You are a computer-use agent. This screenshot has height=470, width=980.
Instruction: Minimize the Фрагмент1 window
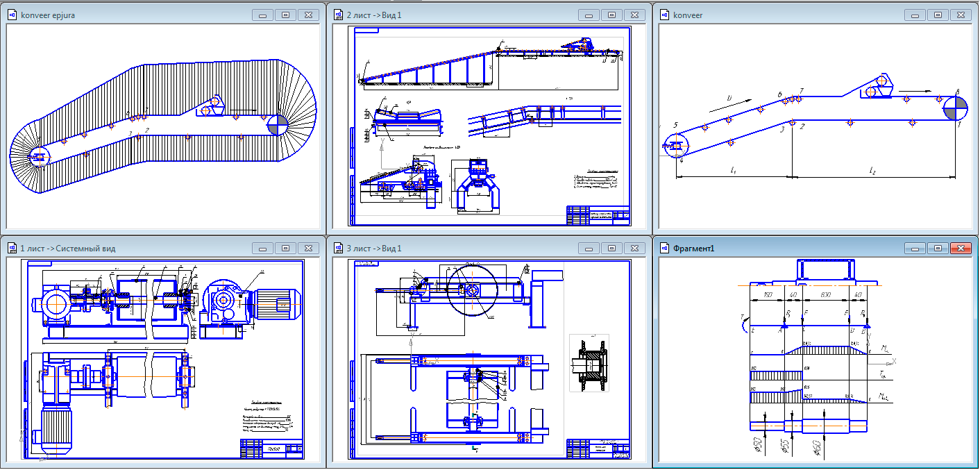(914, 248)
